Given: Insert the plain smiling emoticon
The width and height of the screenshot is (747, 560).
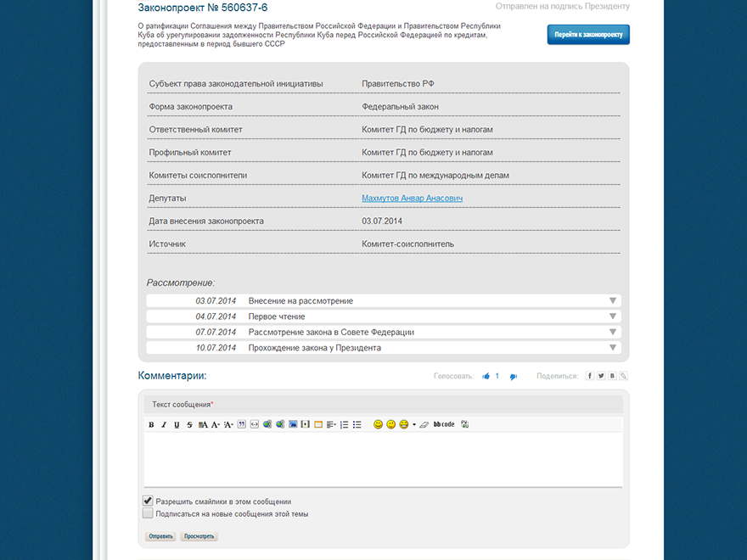Looking at the screenshot, I should [x=378, y=424].
